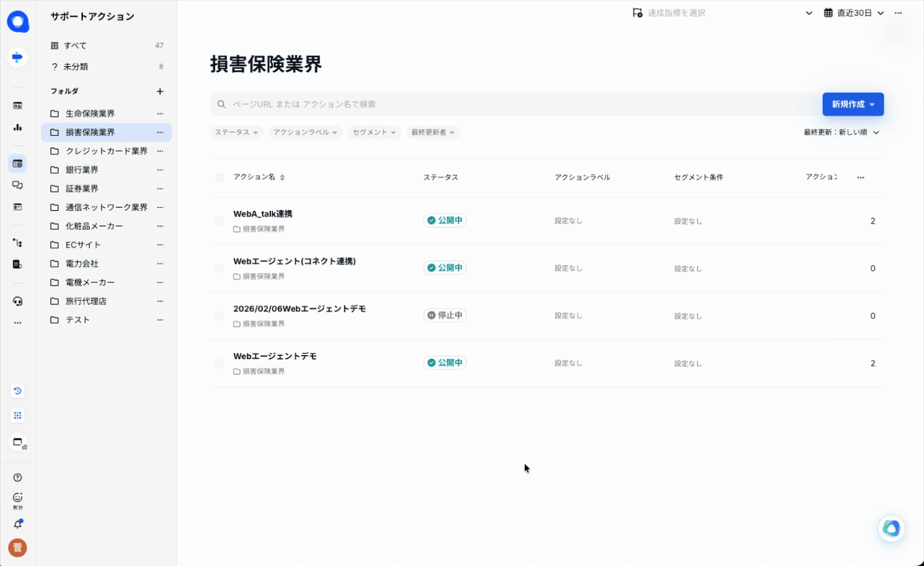The width and height of the screenshot is (924, 566).
Task: Open the orange user avatar
Action: click(x=18, y=548)
